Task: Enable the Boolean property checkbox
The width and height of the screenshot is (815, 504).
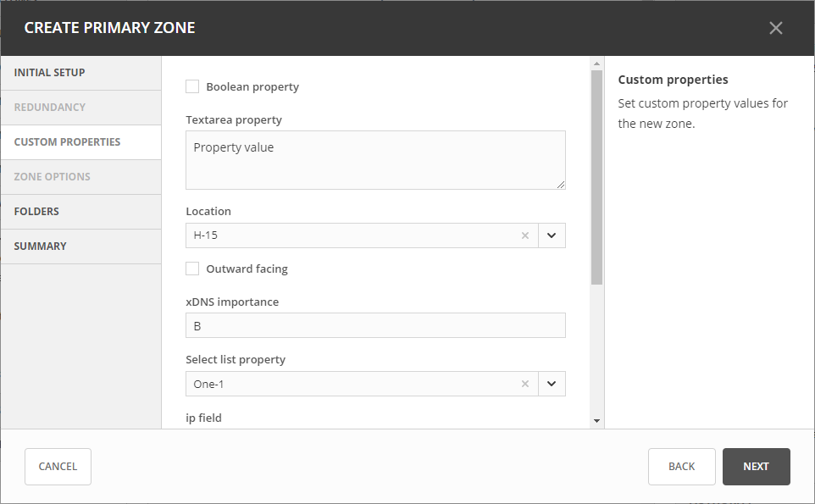Action: pos(192,86)
